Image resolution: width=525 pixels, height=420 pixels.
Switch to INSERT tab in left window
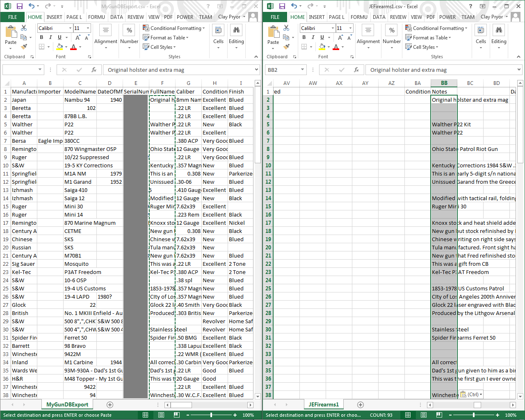tap(54, 17)
